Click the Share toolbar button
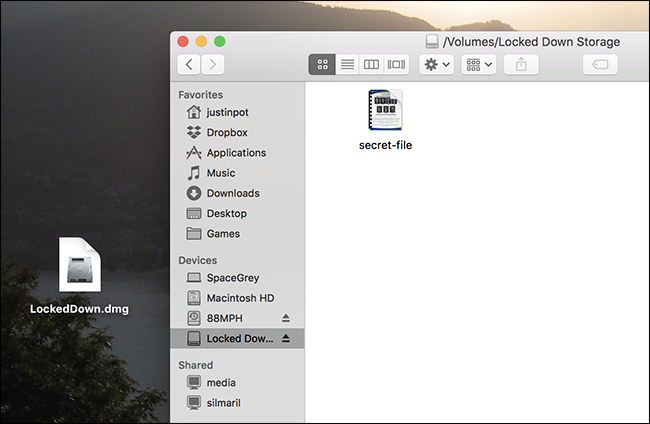The height and width of the screenshot is (424, 650). [x=521, y=64]
